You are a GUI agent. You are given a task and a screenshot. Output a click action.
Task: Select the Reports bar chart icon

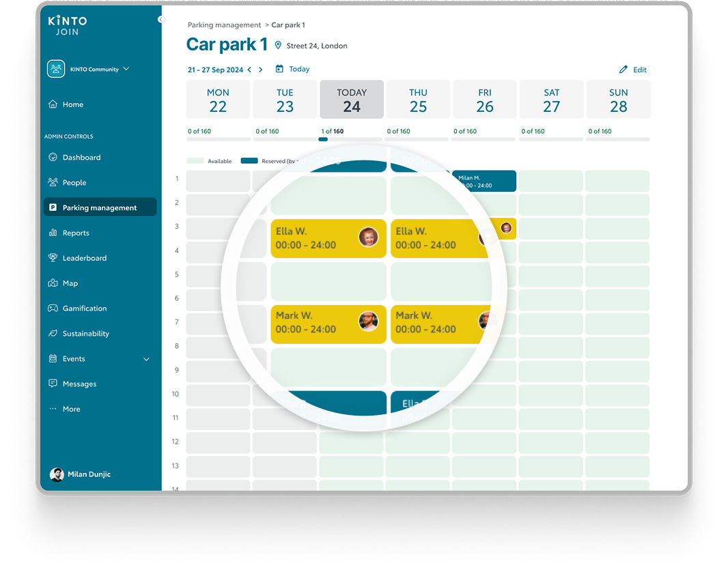(53, 233)
